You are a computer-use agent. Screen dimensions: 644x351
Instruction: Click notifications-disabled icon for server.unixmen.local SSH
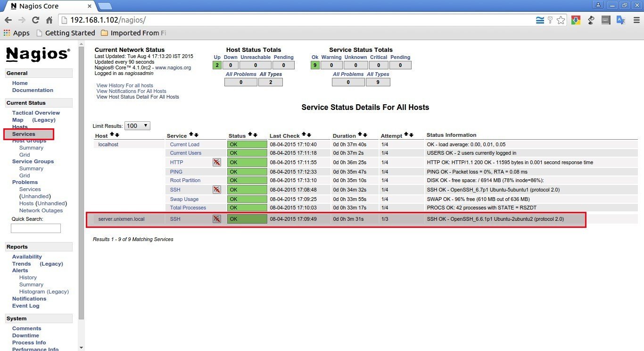point(217,219)
